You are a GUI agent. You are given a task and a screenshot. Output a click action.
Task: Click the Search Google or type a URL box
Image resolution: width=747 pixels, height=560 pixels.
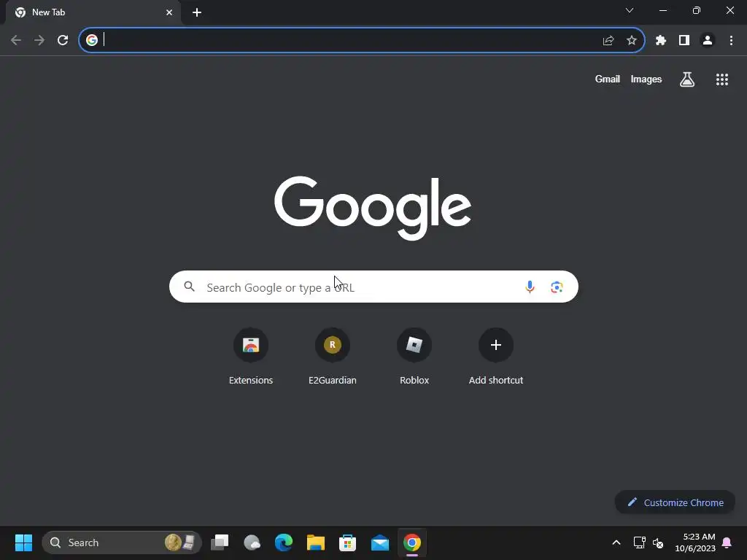point(373,287)
